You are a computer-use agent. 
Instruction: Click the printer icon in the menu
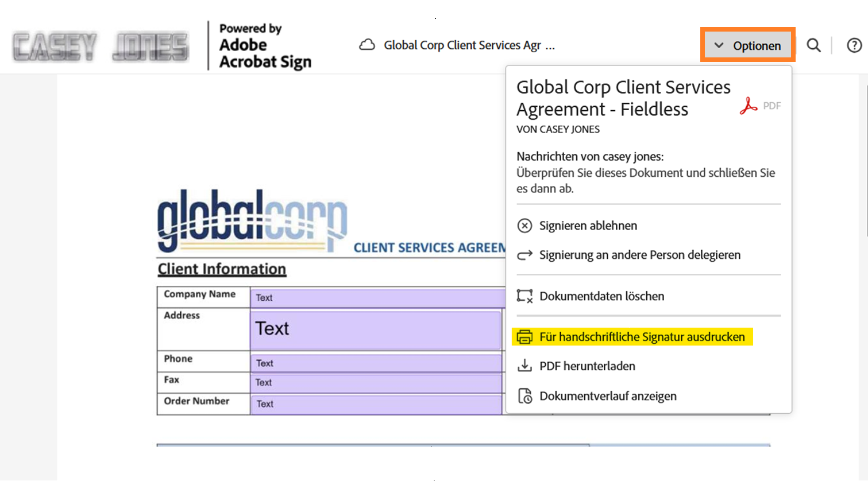click(524, 337)
